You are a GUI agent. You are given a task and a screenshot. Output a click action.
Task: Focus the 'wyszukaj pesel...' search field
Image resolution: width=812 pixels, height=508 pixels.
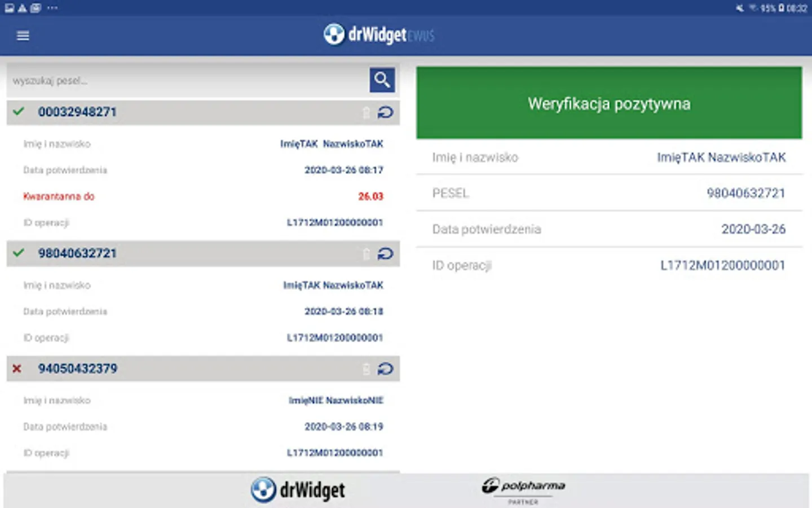click(188, 80)
